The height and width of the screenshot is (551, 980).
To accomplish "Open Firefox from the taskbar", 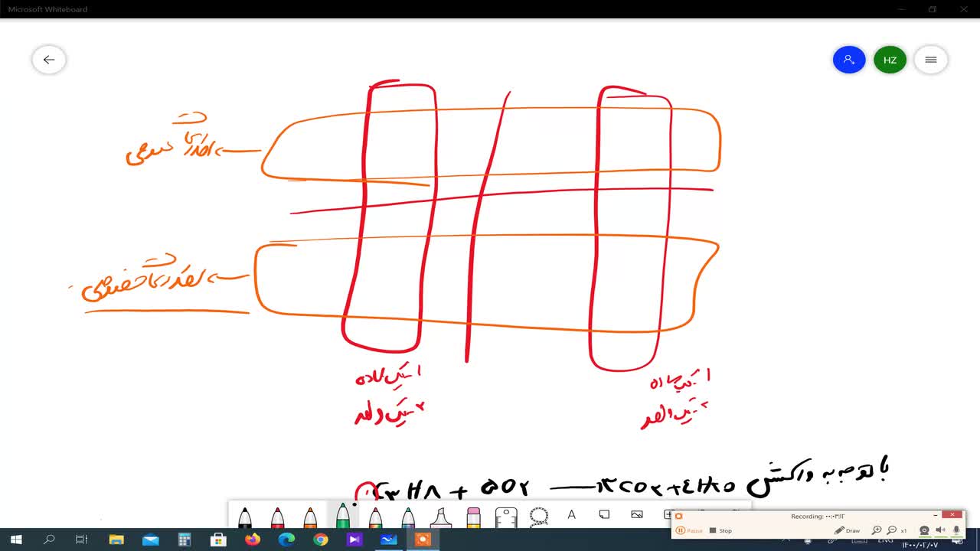I will coord(253,540).
